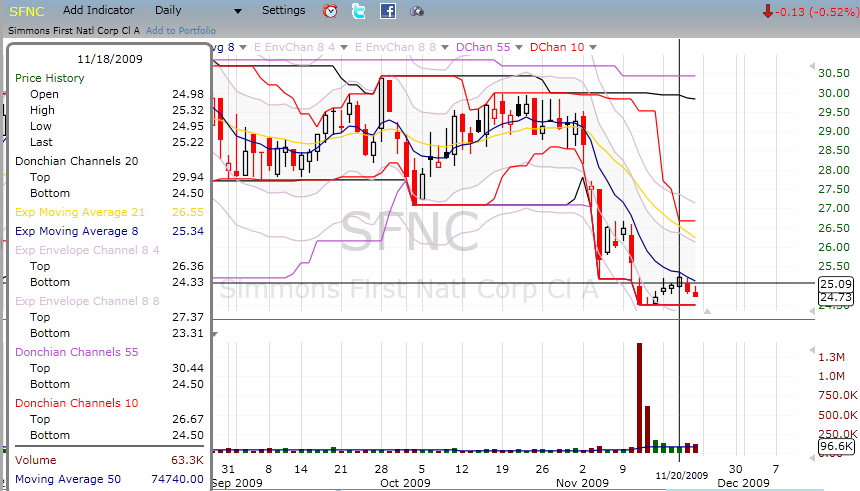Click the volume pane collapse triangle

point(216,334)
